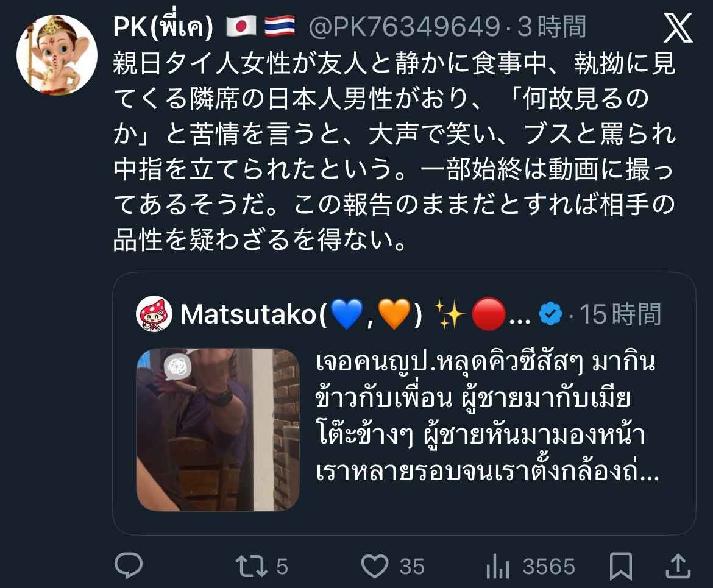Open the Matsutako display name
Screen dimensions: 713x588
click(x=302, y=314)
